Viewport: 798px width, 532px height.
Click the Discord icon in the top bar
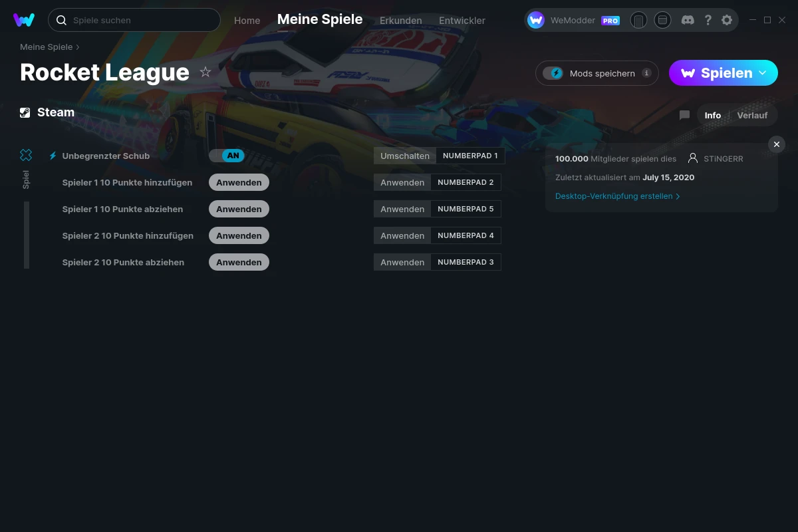point(688,20)
